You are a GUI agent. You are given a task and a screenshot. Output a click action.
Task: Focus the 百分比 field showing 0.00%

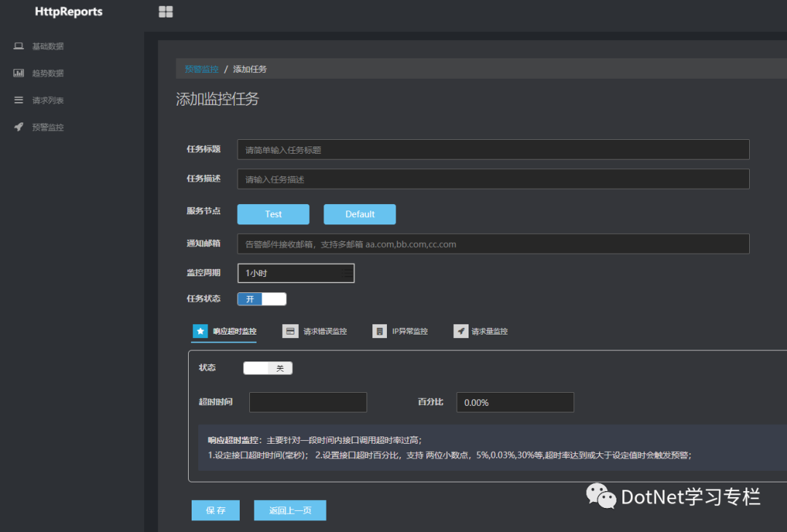(515, 402)
